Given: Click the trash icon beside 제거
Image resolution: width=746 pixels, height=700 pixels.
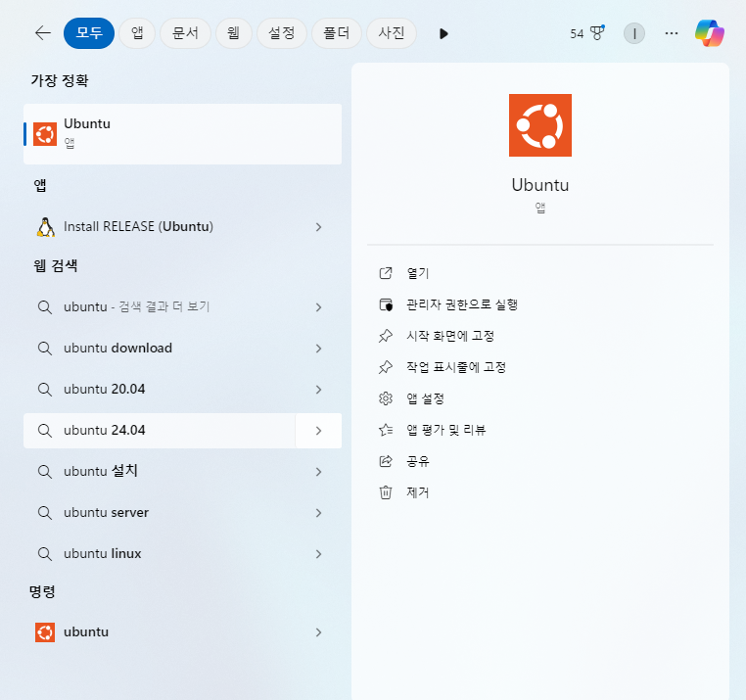Looking at the screenshot, I should tap(386, 493).
